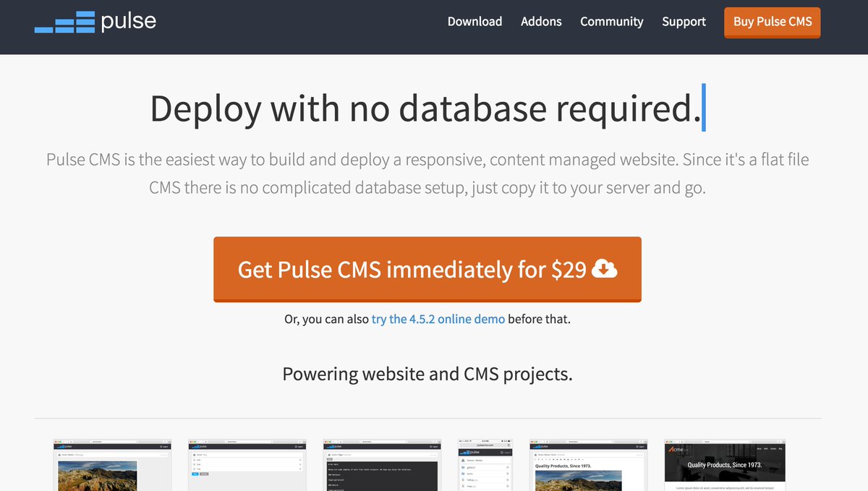Open the try the 4.5.2 online demo link
The image size is (868, 491).
(438, 319)
